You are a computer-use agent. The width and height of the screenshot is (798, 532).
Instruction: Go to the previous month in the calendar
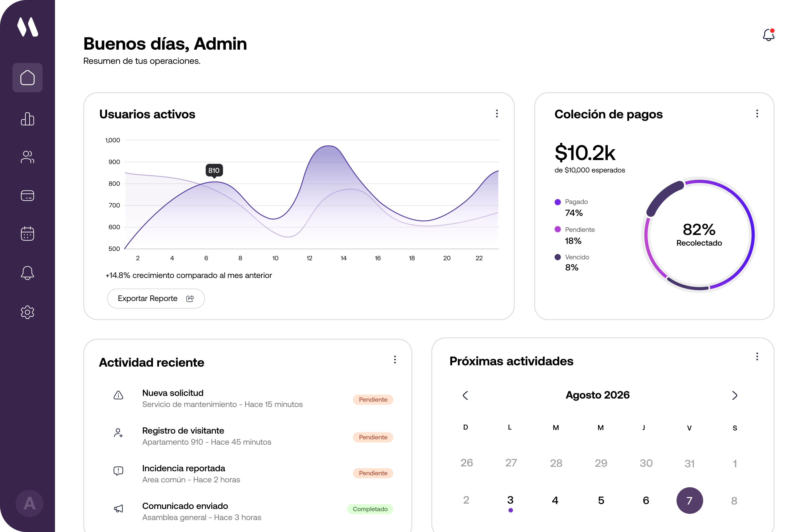point(465,396)
